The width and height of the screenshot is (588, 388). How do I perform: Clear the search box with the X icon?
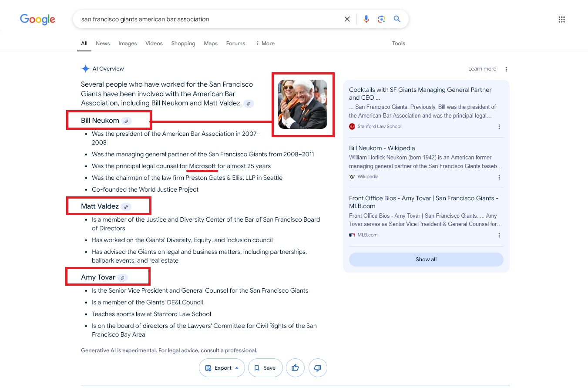click(347, 19)
